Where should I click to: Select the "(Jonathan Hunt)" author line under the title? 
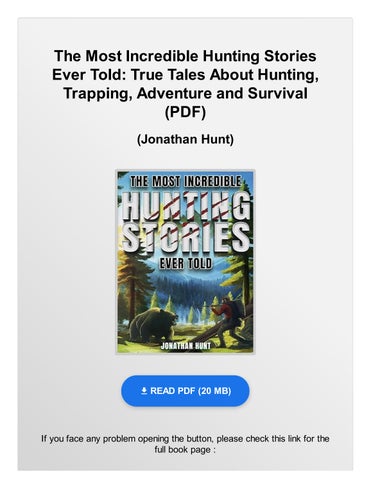185,139
